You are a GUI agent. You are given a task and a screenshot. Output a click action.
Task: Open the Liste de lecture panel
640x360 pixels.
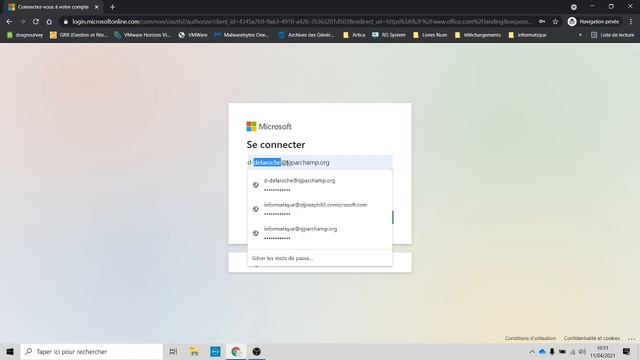(613, 35)
